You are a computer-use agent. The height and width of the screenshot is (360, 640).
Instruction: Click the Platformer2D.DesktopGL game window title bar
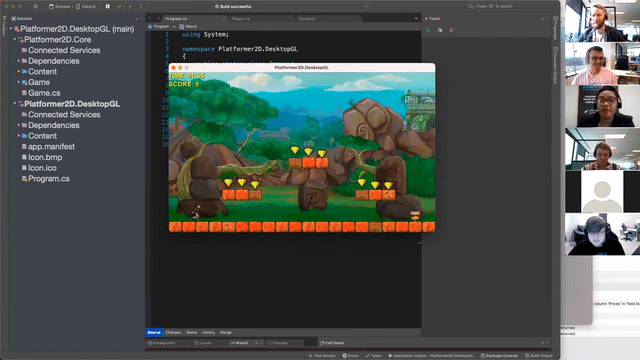[302, 68]
